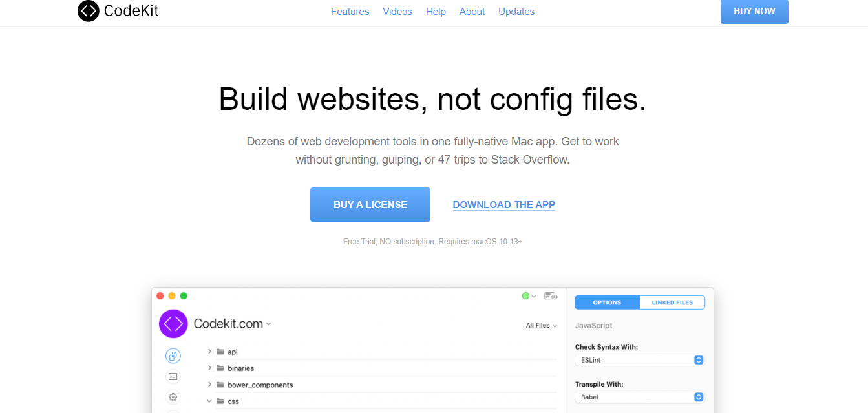Open the All Files filter dropdown
This screenshot has height=413, width=868.
tap(542, 326)
